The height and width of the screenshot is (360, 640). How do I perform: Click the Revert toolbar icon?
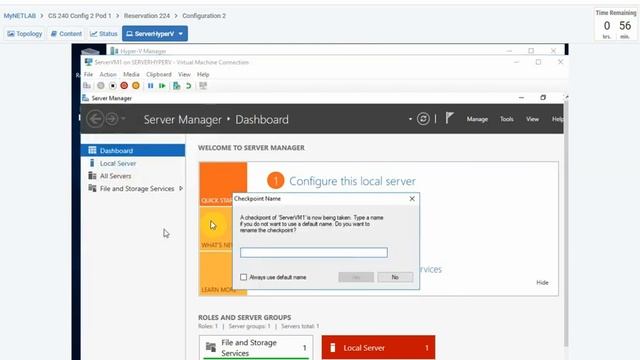click(x=188, y=86)
